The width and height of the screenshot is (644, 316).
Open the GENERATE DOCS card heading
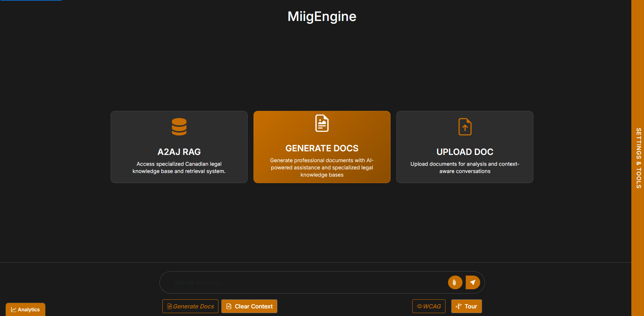coord(322,148)
